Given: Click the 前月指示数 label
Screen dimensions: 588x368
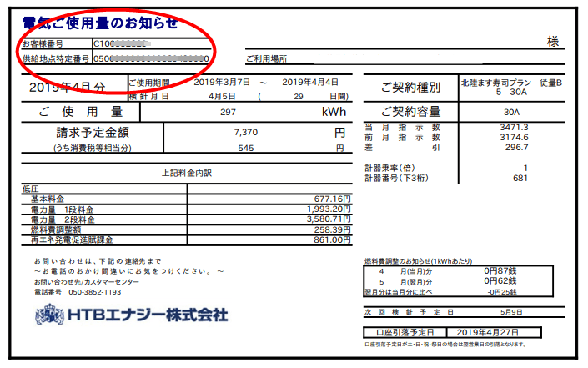Looking at the screenshot, I should pos(402,138).
